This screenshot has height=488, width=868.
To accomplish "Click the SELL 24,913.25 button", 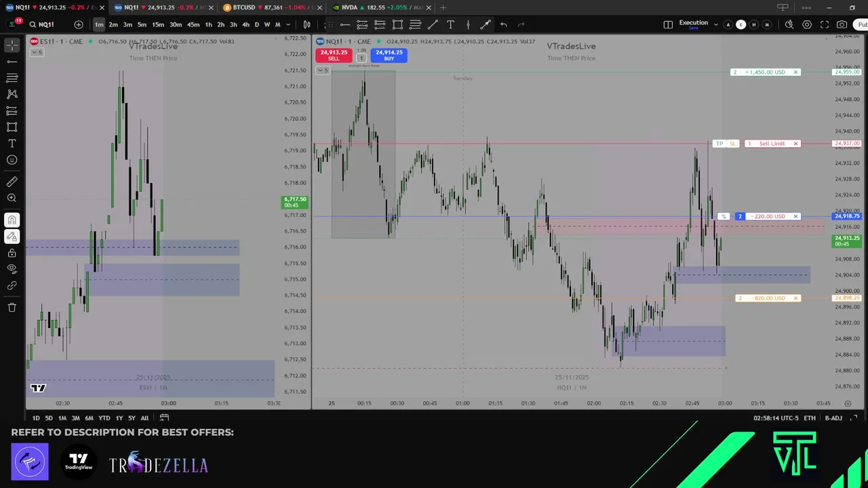I will pos(334,55).
